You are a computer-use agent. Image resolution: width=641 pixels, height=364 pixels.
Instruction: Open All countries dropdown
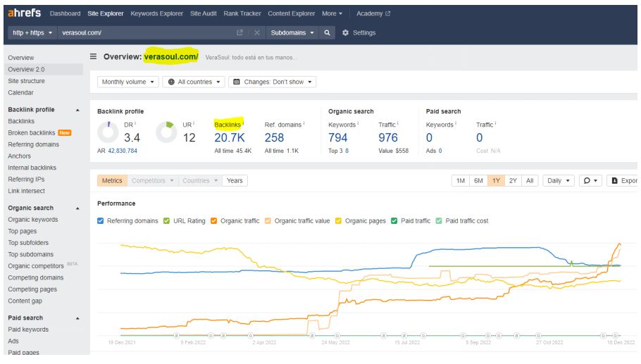coord(194,82)
